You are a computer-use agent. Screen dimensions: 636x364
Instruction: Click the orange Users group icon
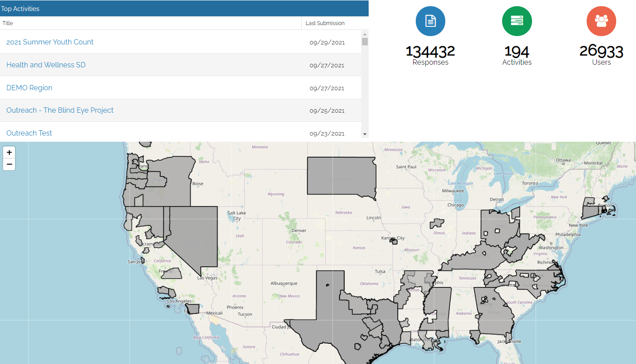tap(601, 21)
